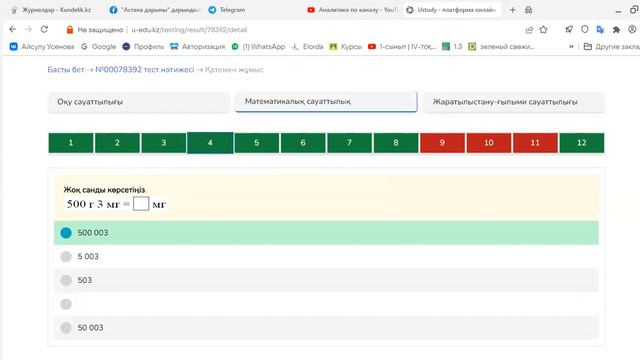Click the question text Жоқ санды көрсетіңіз
Image resolution: width=640 pixels, height=360 pixels.
[105, 190]
